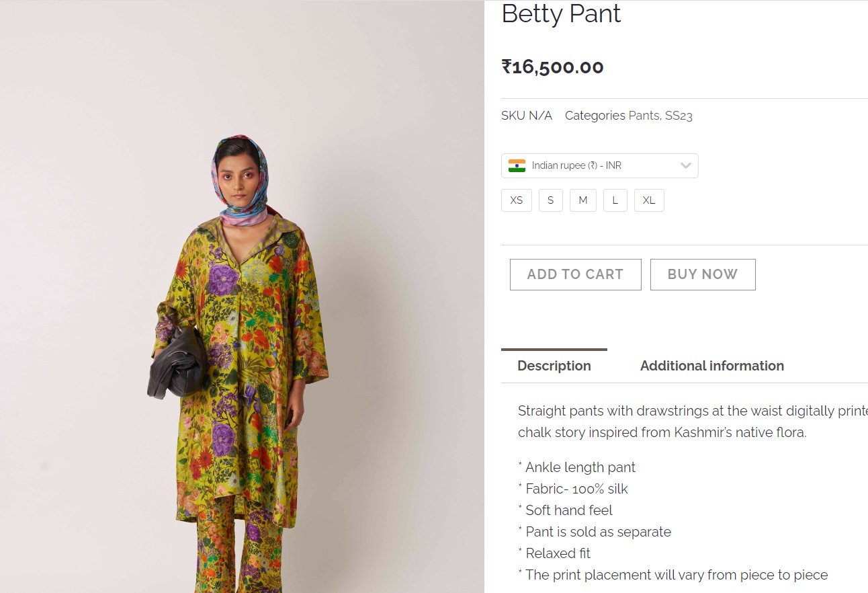
Task: Expand currency dropdown via chevron arrow
Action: coord(685,165)
